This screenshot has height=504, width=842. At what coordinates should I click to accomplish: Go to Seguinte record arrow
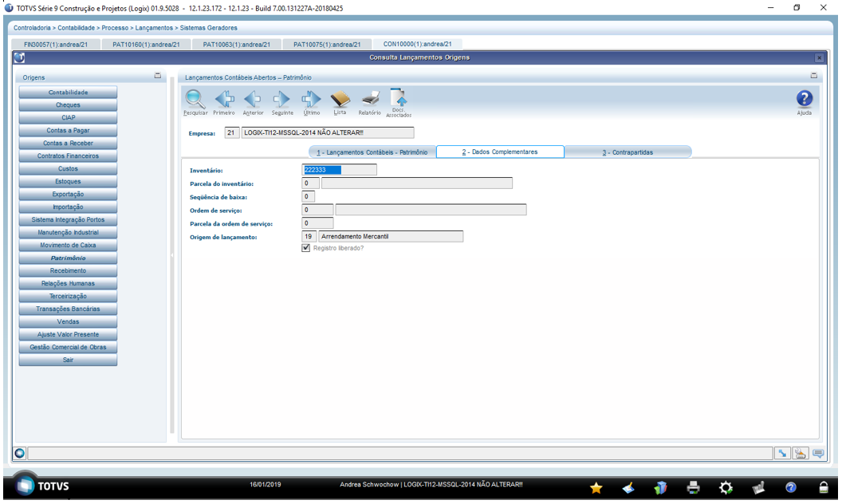282,100
